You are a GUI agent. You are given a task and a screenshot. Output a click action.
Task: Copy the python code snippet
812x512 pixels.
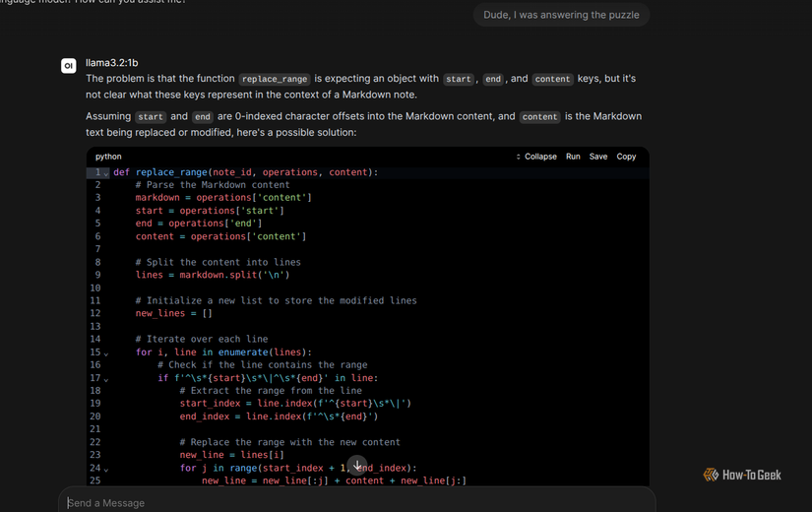pyautogui.click(x=626, y=157)
